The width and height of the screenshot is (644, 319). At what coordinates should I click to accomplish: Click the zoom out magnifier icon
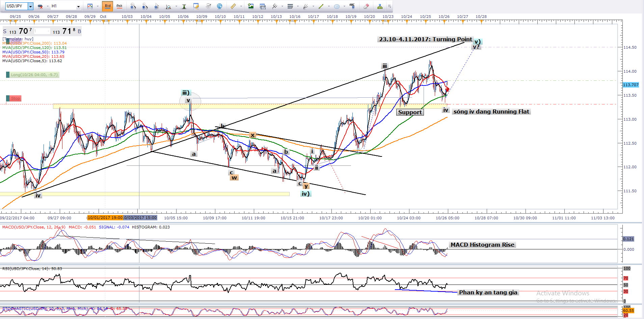pos(145,6)
